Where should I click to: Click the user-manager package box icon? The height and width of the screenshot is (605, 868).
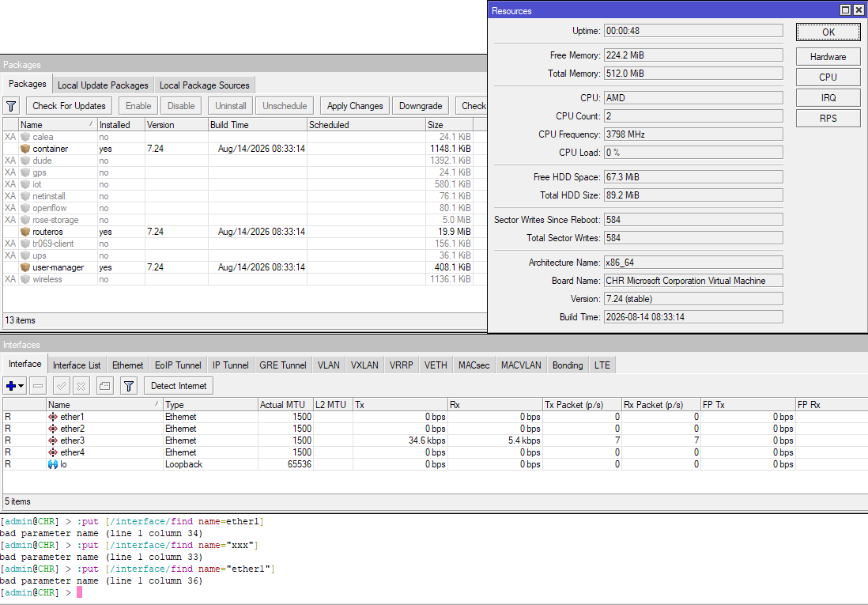coord(25,267)
